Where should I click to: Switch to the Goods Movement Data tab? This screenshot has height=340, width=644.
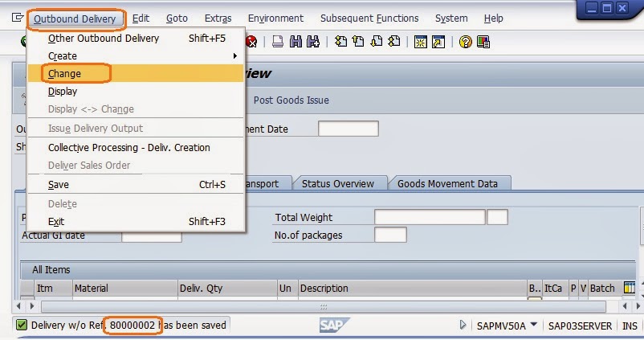coord(448,184)
